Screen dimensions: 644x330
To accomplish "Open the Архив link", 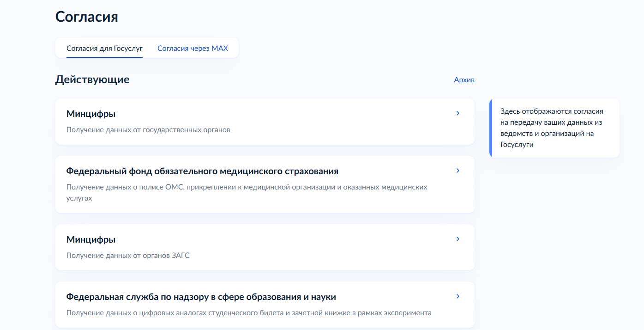I will tap(464, 80).
